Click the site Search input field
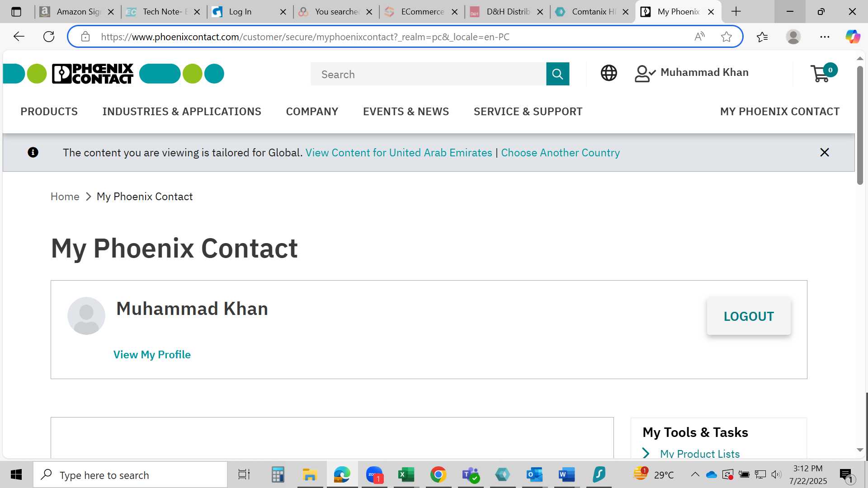The width and height of the screenshot is (868, 488). tap(428, 74)
